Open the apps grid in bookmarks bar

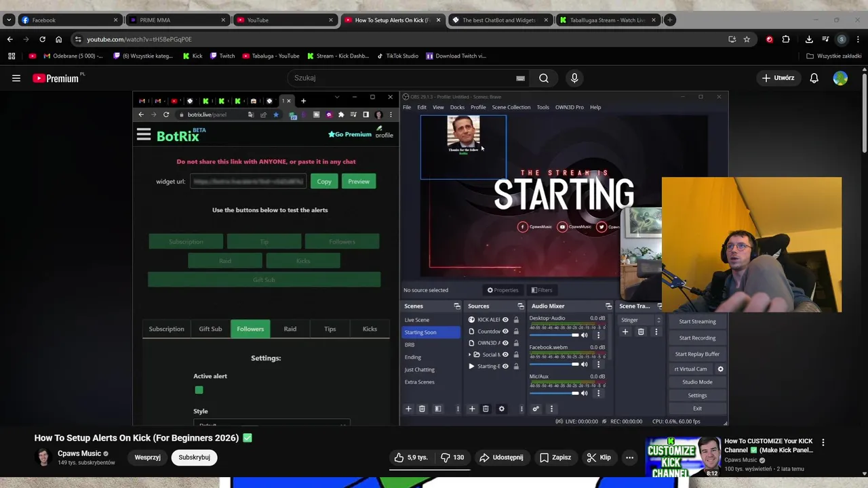12,56
